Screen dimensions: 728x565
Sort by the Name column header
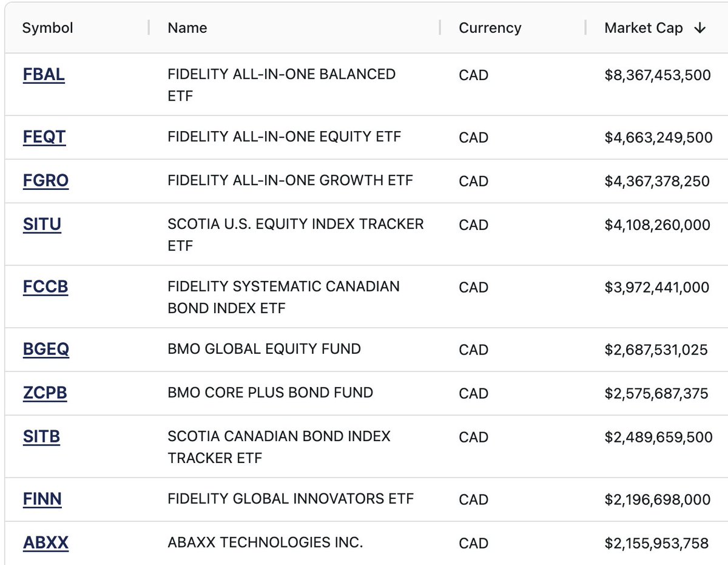(x=187, y=28)
